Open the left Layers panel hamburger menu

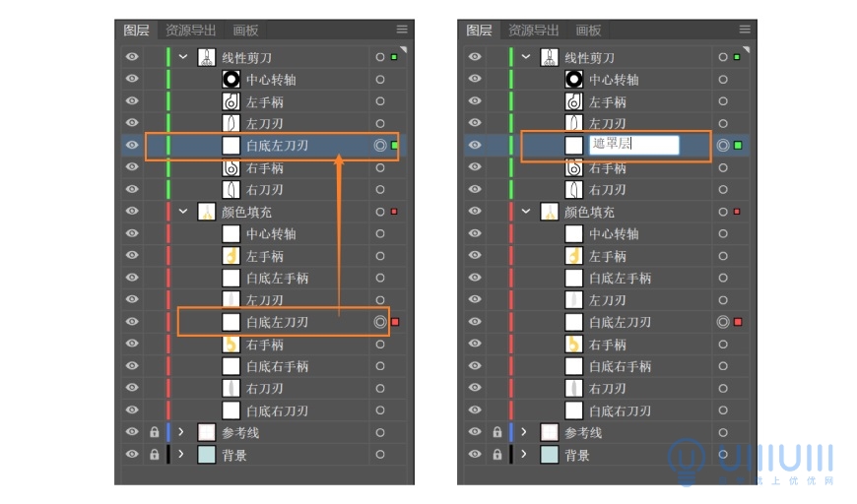pos(402,30)
